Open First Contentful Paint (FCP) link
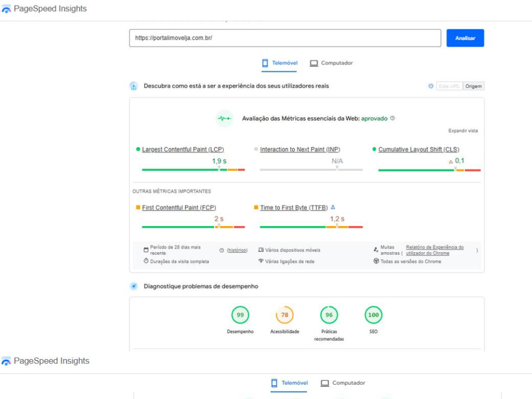The width and height of the screenshot is (532, 399). click(x=179, y=207)
